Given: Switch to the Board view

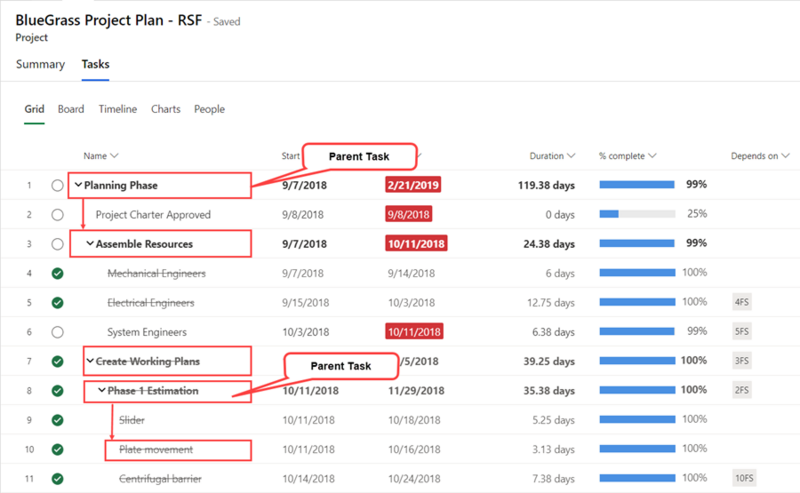Looking at the screenshot, I should [x=71, y=109].
